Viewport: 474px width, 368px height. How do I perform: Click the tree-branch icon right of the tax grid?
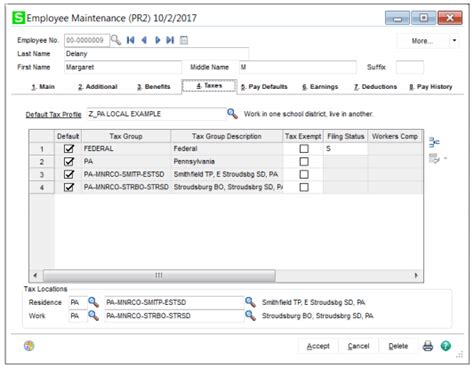434,142
